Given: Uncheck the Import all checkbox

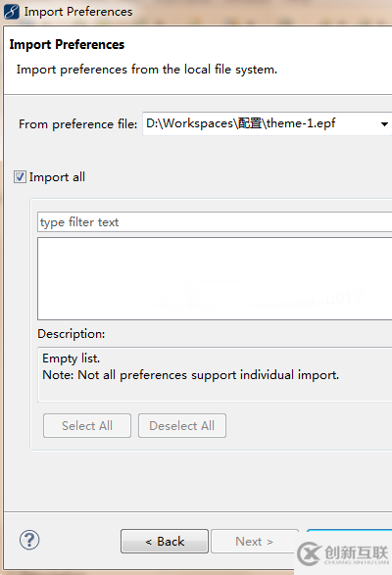Looking at the screenshot, I should [x=20, y=177].
